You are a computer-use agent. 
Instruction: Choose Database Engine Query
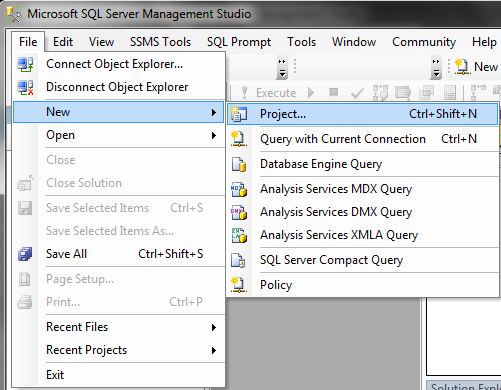point(363,164)
